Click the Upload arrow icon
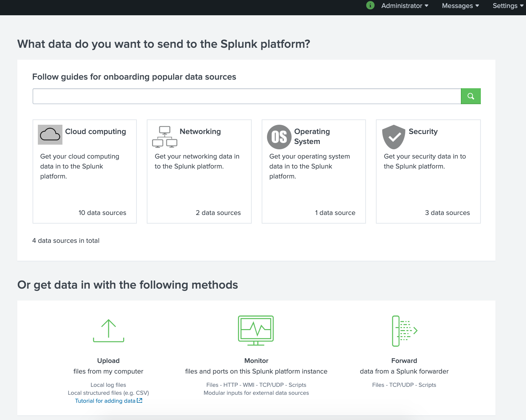The image size is (526, 420). [x=109, y=331]
